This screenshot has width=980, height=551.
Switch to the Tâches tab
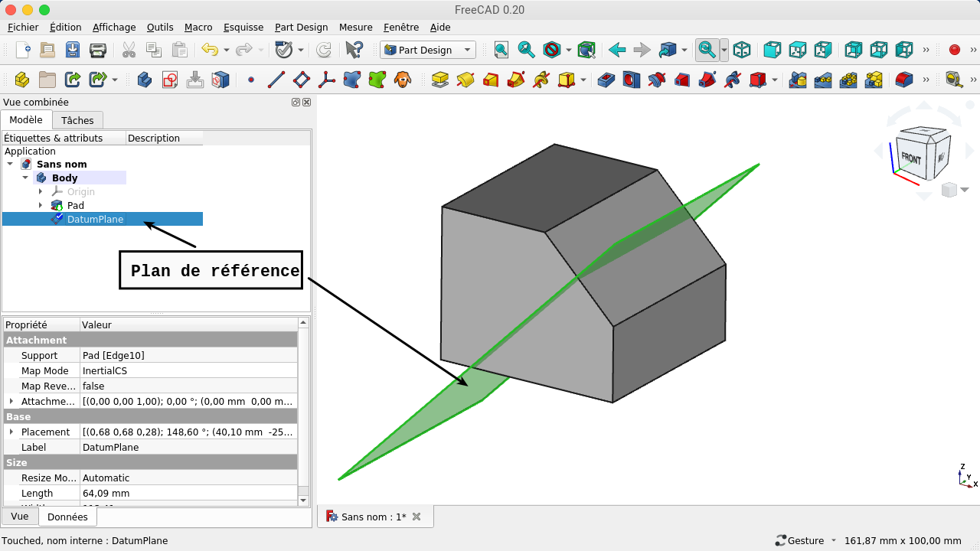point(77,120)
